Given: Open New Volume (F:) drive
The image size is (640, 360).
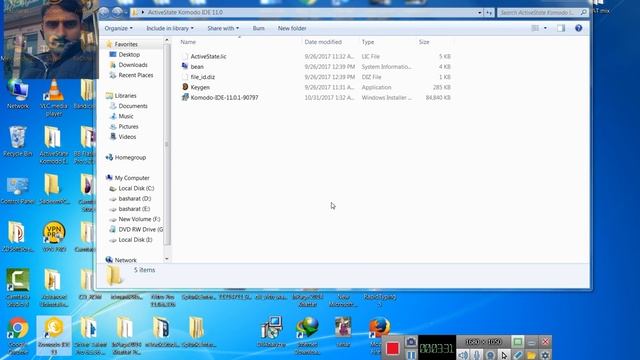Looking at the screenshot, I should click(x=139, y=219).
